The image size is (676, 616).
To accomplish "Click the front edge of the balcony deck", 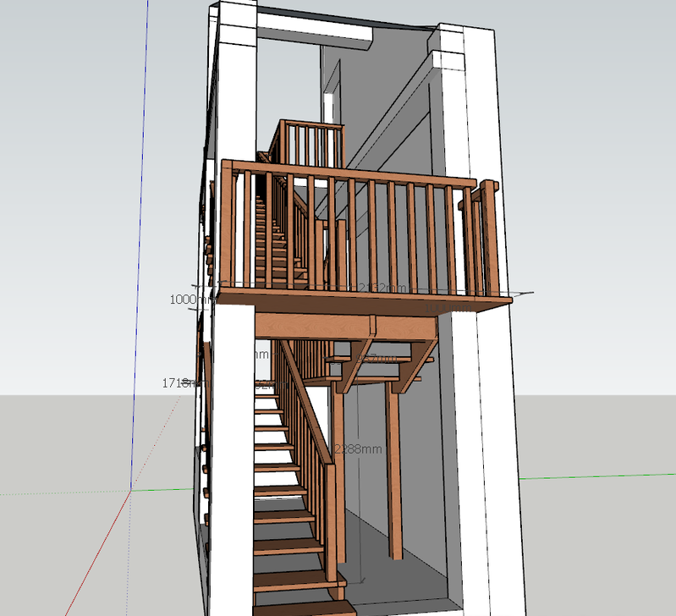I will point(364,303).
